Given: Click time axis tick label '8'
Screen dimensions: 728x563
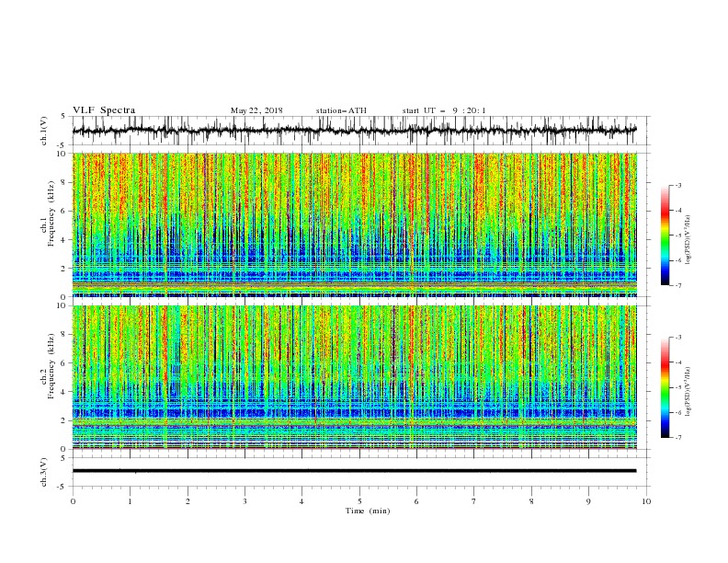Looking at the screenshot, I should click(531, 501).
